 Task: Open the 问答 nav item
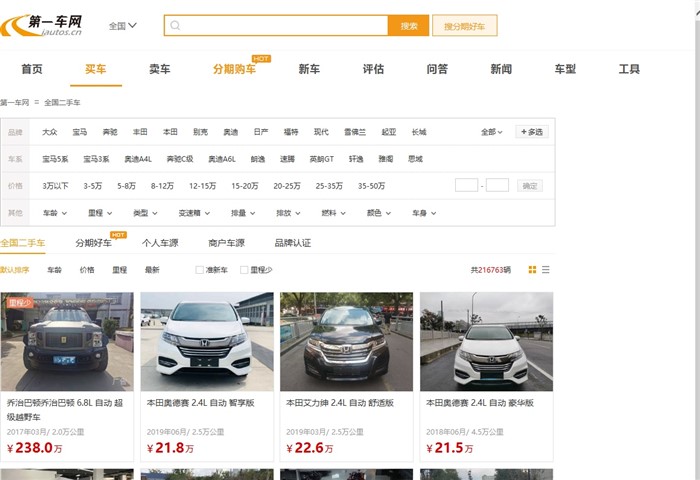point(437,69)
